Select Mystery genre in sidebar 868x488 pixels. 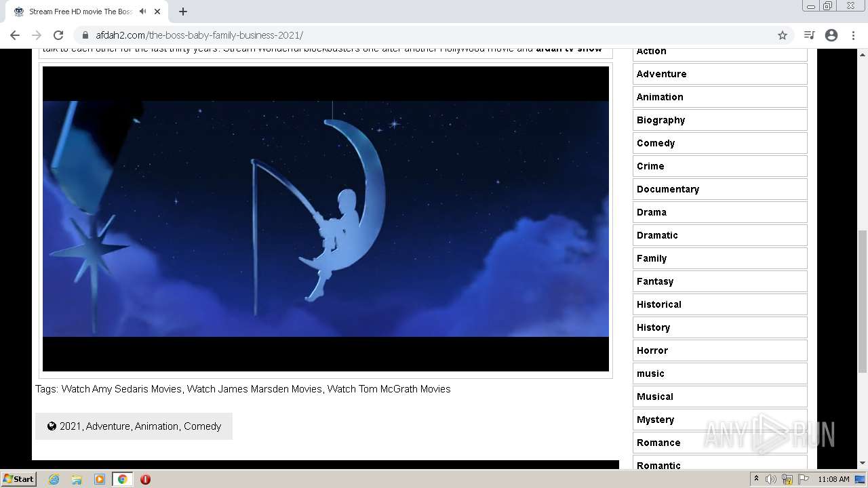coord(719,420)
